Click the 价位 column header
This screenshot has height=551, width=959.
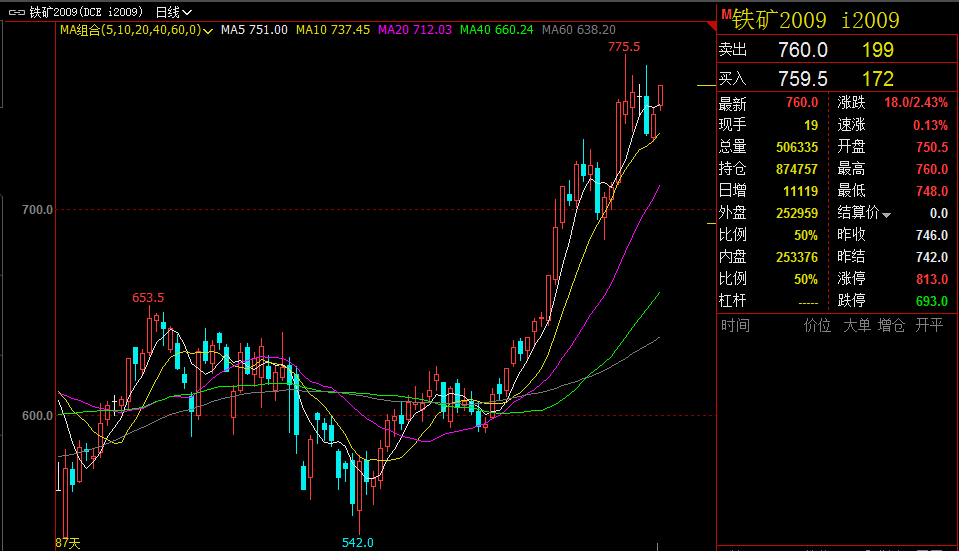pyautogui.click(x=817, y=325)
